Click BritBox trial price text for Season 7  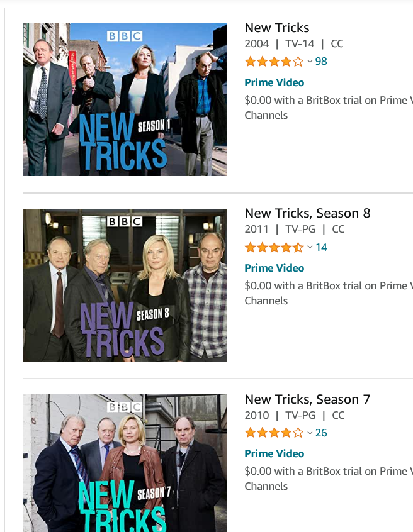(x=329, y=479)
